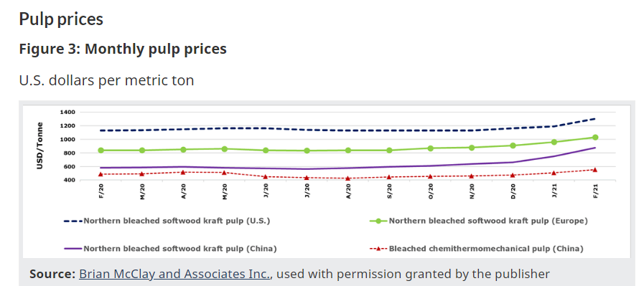Screen dimensions: 644x286
Task: Click the Figure 3: Monthly pulp prices title
Action: click(x=123, y=49)
